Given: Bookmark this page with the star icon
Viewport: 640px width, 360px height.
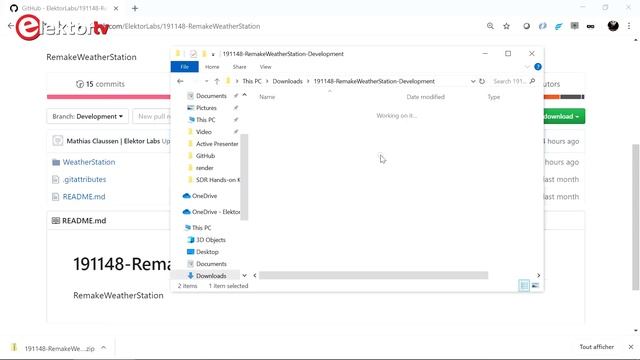Looking at the screenshot, I should pos(507,26).
